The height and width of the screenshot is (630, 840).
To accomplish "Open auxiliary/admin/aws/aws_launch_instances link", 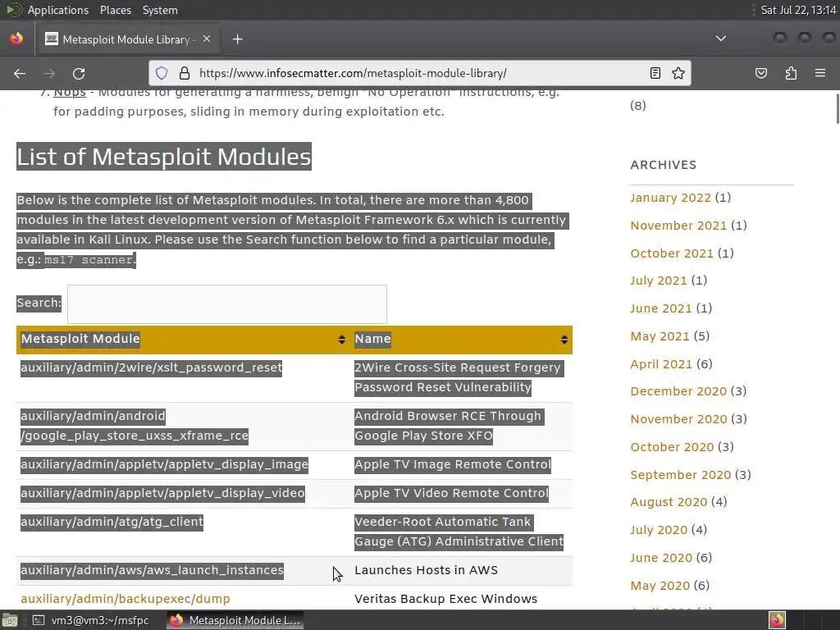I will tap(152, 570).
